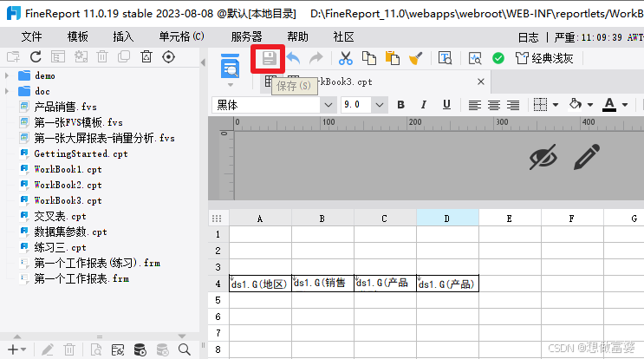Select 交叉表.cpt in file tree
The width and height of the screenshot is (644, 359).
click(x=60, y=216)
